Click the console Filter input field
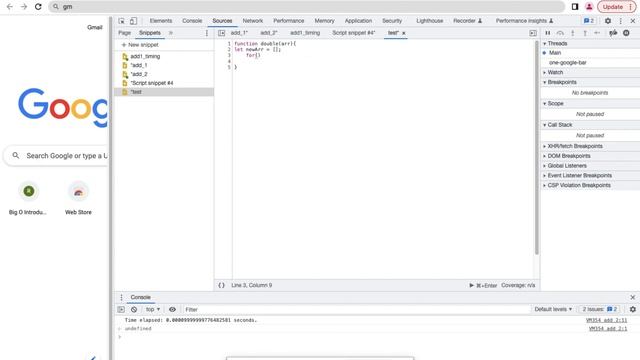 (x=356, y=309)
